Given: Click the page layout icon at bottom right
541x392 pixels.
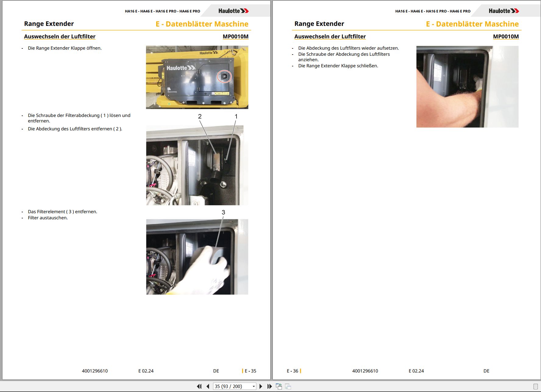Looking at the screenshot, I should coord(536,386).
